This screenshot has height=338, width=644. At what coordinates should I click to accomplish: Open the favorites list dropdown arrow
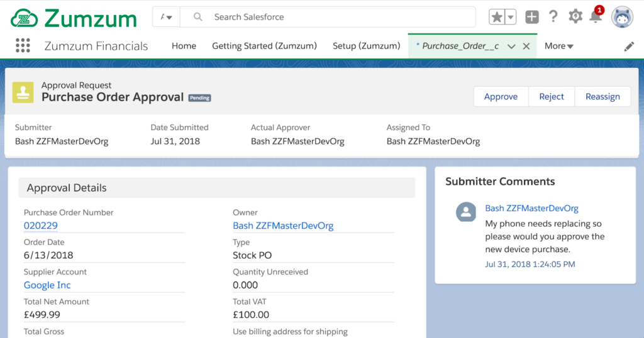[x=511, y=17]
